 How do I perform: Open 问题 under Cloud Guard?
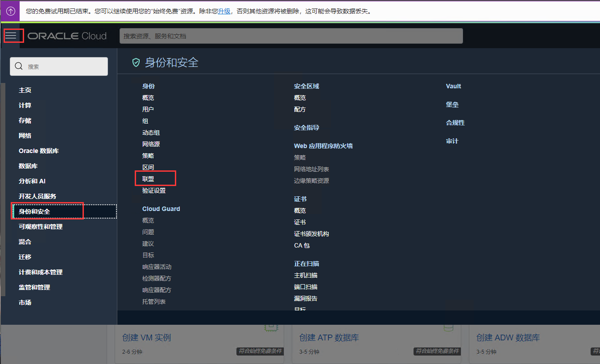coord(148,232)
